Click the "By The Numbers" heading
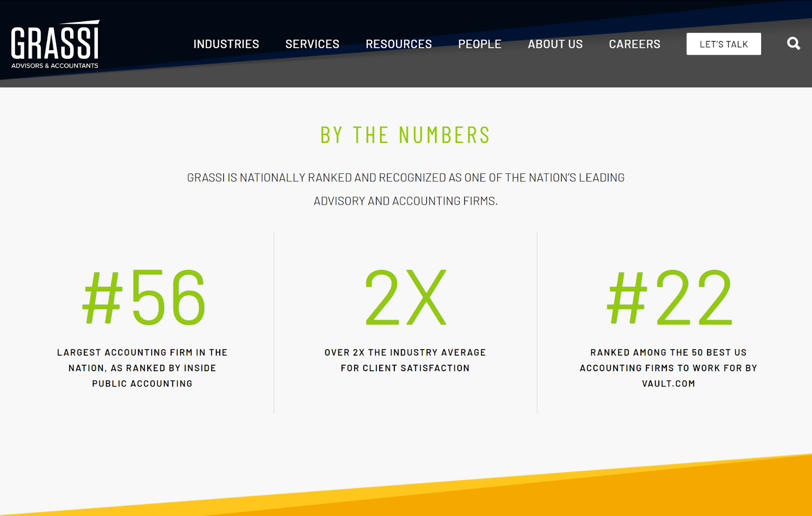Image resolution: width=812 pixels, height=516 pixels. coord(405,135)
